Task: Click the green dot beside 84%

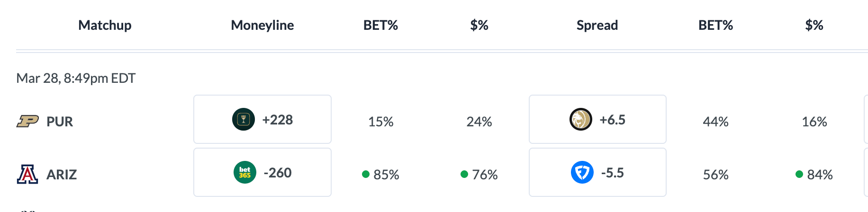Action: (x=799, y=174)
